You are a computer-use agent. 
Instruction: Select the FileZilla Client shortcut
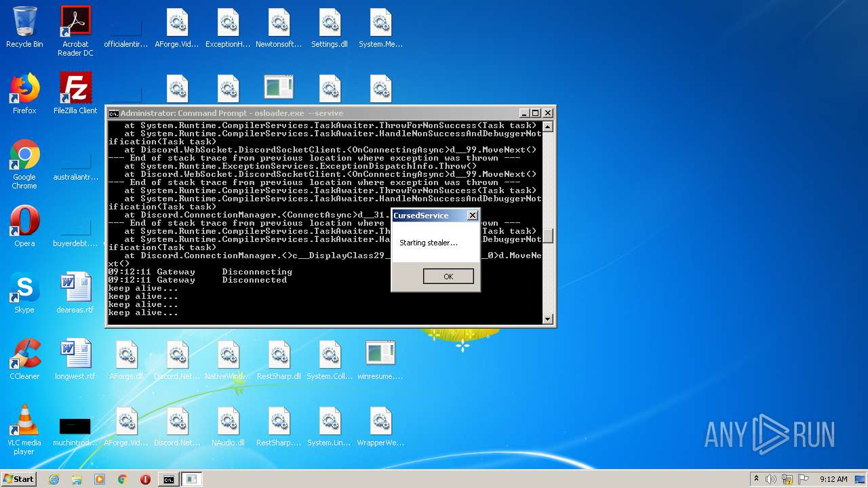(x=75, y=94)
